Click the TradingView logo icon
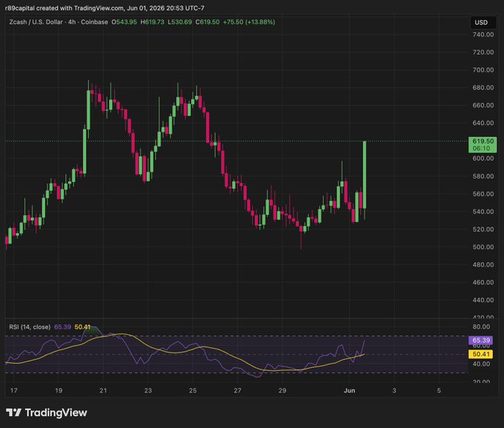504x428 pixels. 13,412
